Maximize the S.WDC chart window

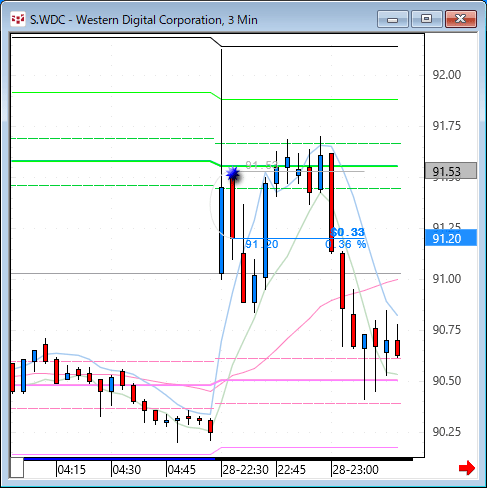(x=426, y=19)
